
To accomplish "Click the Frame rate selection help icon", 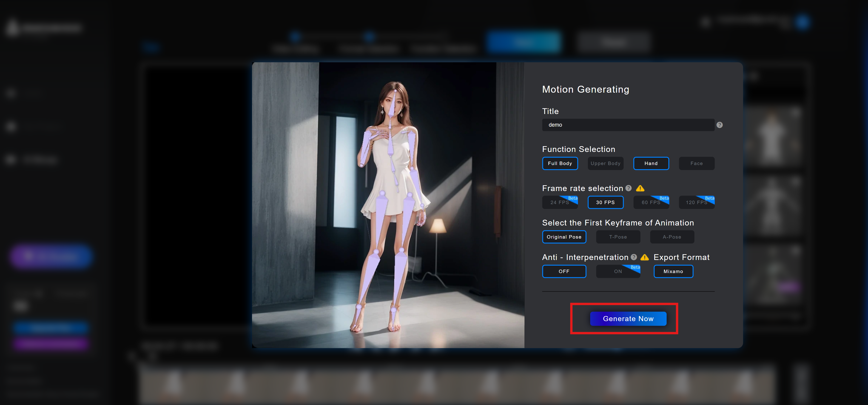I will click(629, 188).
